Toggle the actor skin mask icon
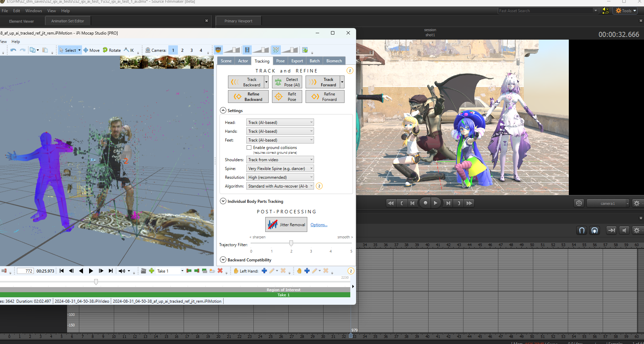 tap(218, 50)
